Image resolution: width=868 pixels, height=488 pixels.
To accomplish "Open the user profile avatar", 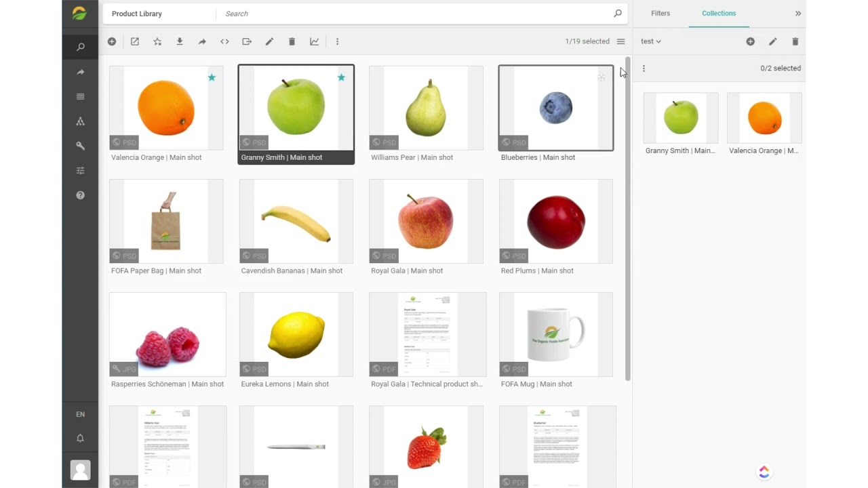I will pos(80,470).
